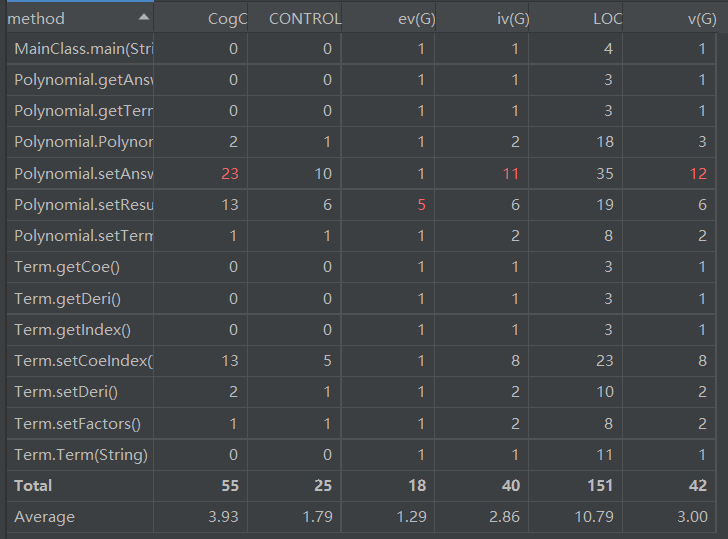This screenshot has width=728, height=539.
Task: Click the sort arrow on method column
Action: point(144,18)
